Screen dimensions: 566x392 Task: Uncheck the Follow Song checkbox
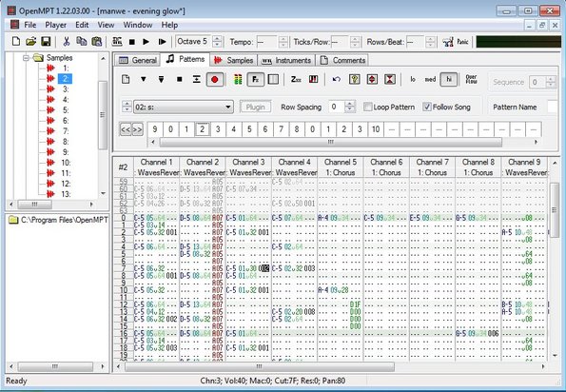tap(427, 107)
